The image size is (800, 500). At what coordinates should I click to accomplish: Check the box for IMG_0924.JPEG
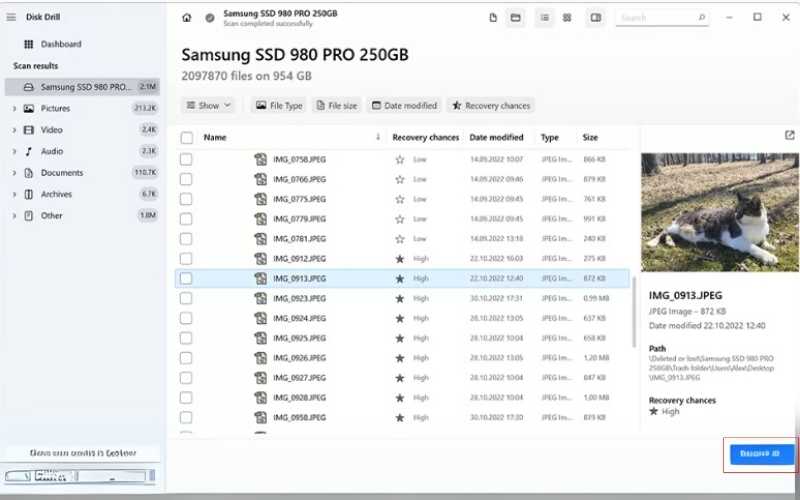[x=186, y=318]
